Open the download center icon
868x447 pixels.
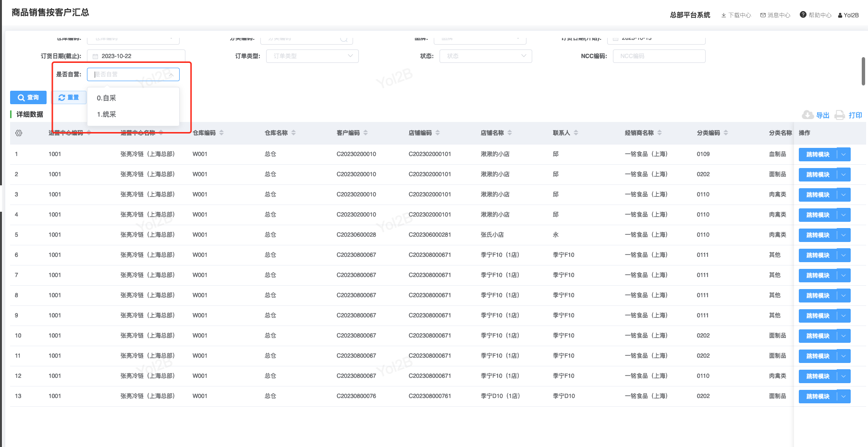[x=723, y=15]
